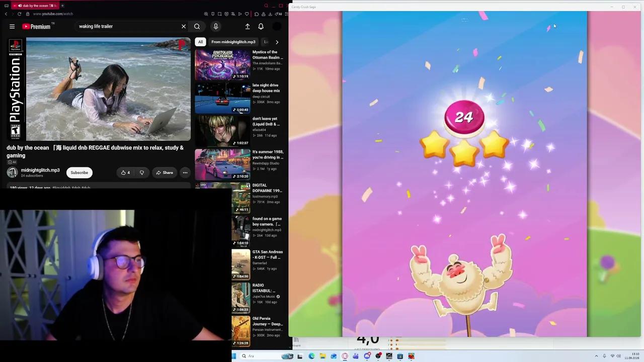
Task: Open YouTube notifications bell
Action: (261, 27)
